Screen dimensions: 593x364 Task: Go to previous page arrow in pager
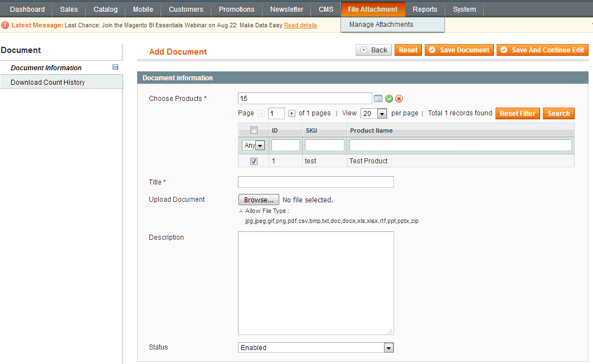261,114
